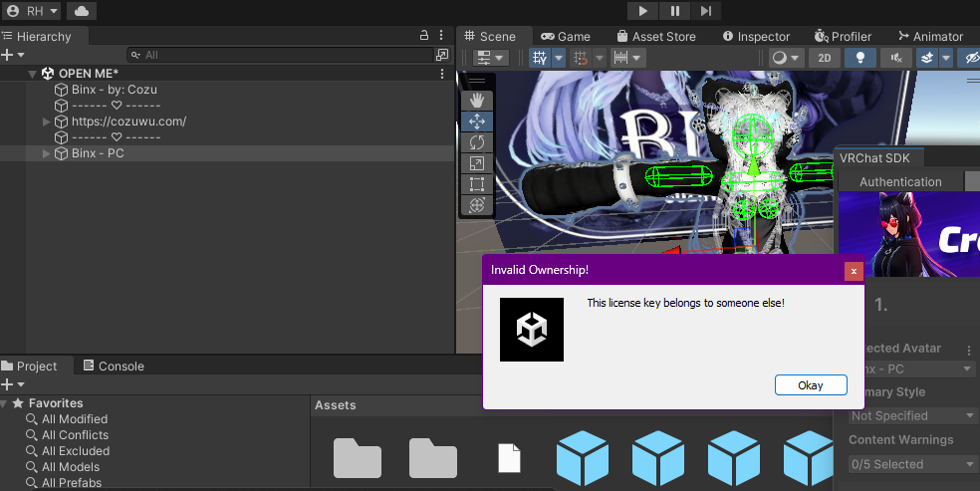The width and height of the screenshot is (980, 491).
Task: Select the Move tool
Action: [x=477, y=122]
